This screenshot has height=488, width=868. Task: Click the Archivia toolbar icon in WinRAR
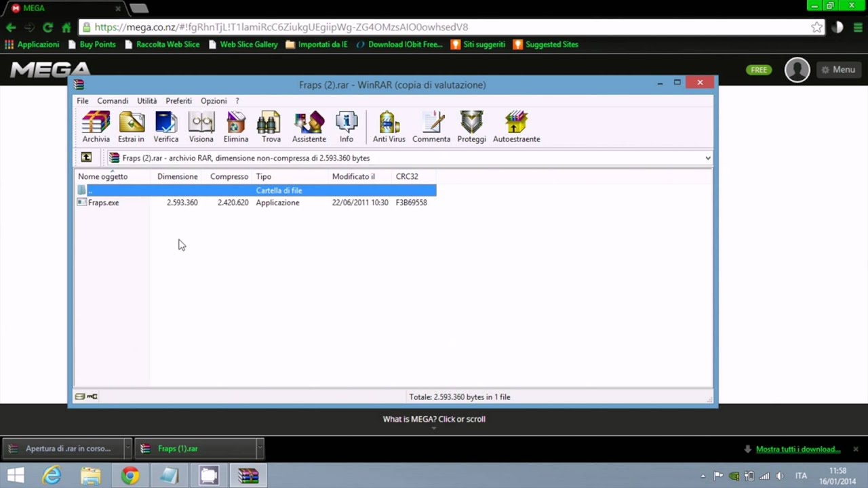96,127
